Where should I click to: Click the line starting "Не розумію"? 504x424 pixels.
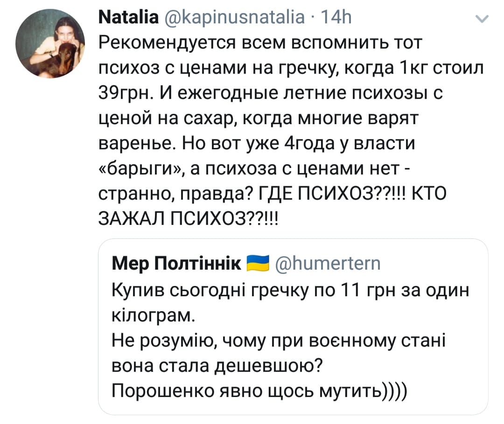279,340
